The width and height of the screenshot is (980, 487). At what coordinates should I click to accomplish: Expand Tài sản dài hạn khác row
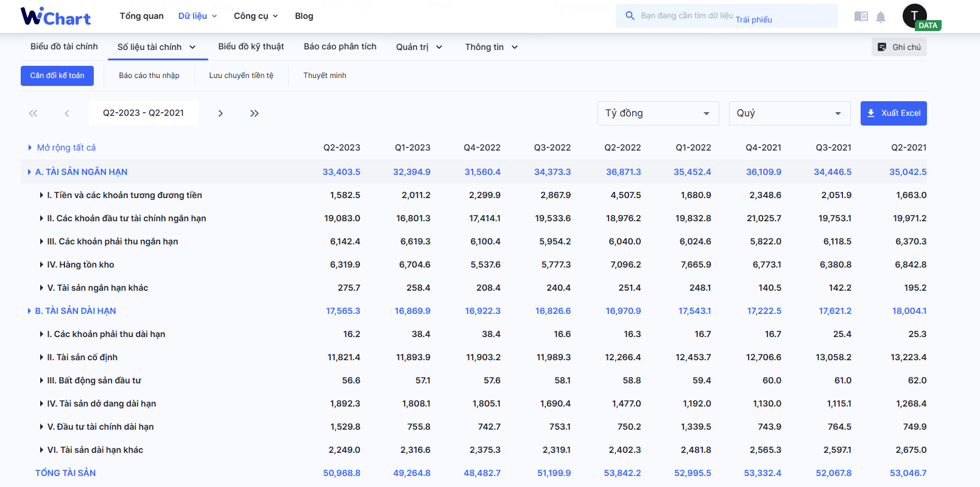pyautogui.click(x=41, y=450)
